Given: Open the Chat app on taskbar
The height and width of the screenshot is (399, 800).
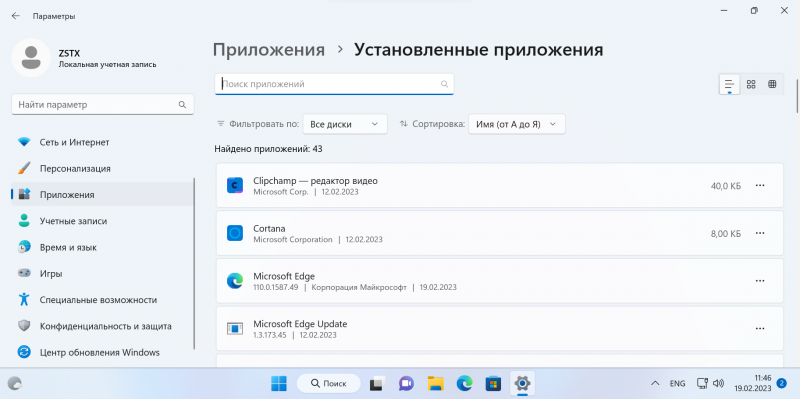Looking at the screenshot, I should click(406, 383).
